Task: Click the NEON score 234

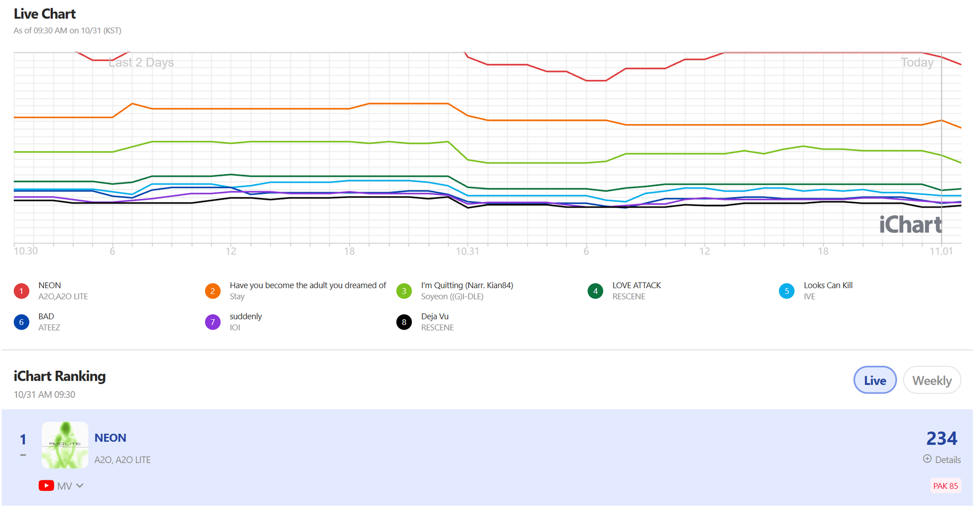Action: [942, 438]
